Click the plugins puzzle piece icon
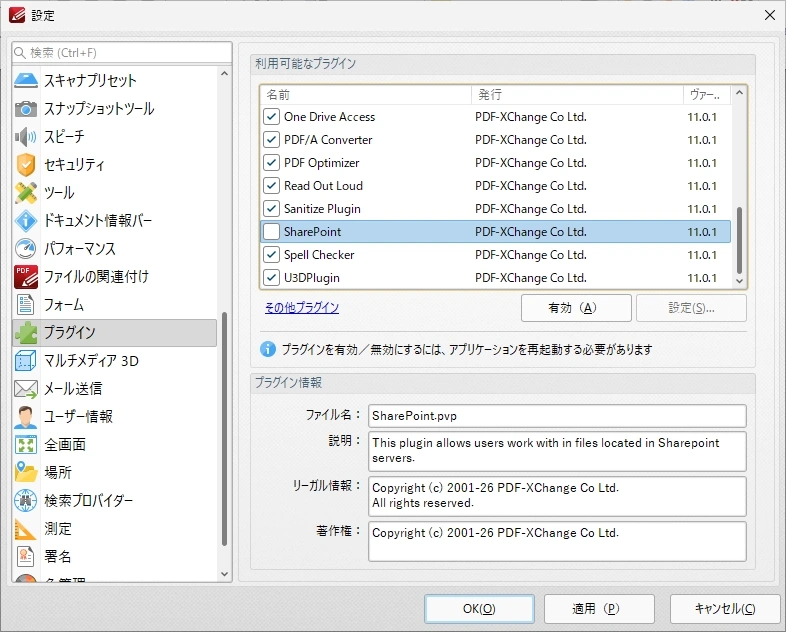 (26, 333)
